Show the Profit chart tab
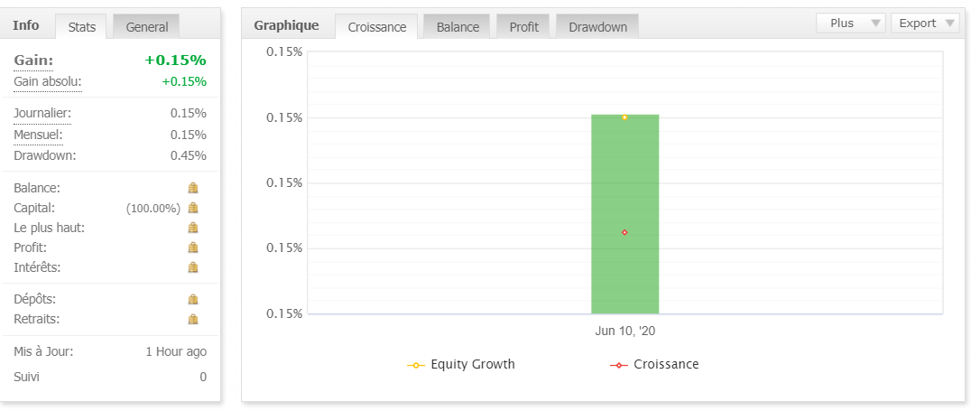980x411 pixels. [523, 27]
